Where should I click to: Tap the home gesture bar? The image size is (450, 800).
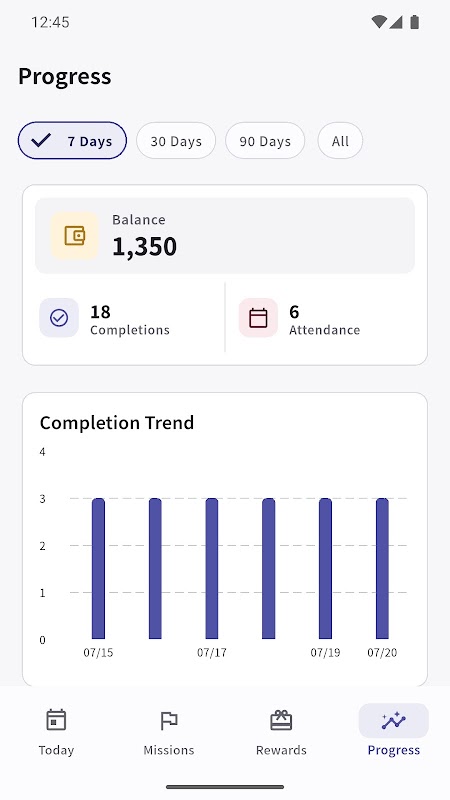click(225, 787)
